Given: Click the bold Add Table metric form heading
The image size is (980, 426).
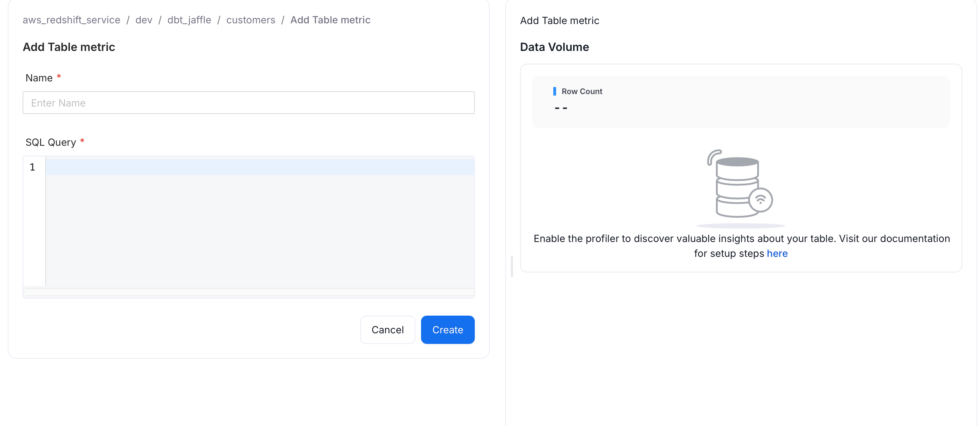Looking at the screenshot, I should click(69, 47).
